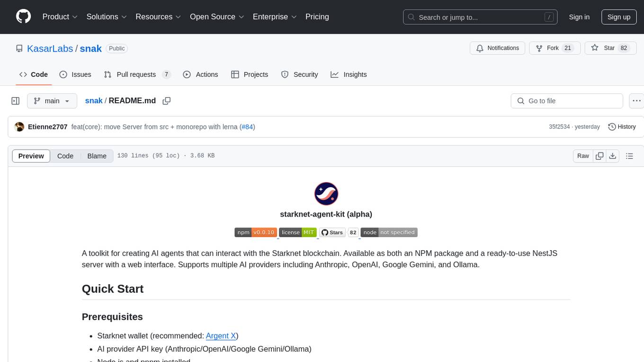Focus the Go to file field
644x362 pixels.
(x=567, y=101)
